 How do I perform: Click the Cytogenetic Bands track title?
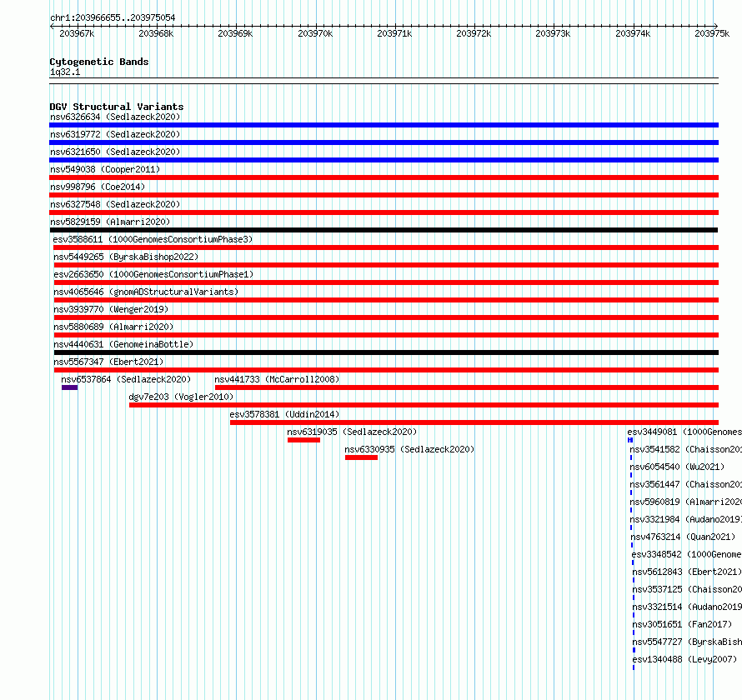(x=99, y=62)
